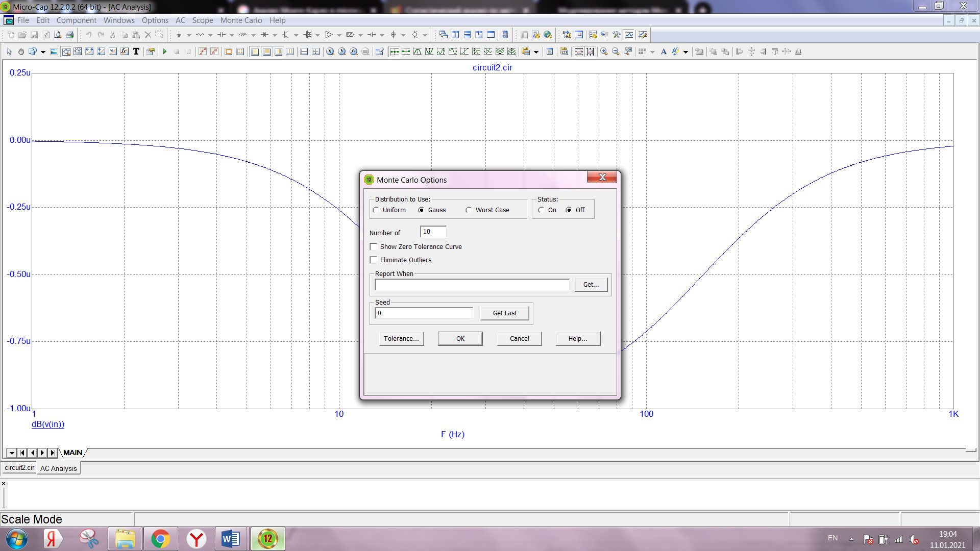Click the Seed input field
Viewport: 980px width, 551px height.
pos(424,313)
